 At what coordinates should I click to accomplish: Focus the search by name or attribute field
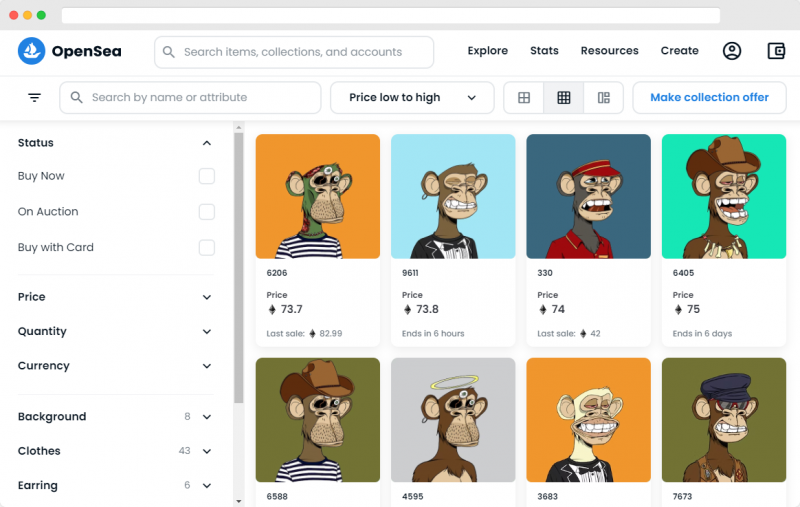pyautogui.click(x=190, y=97)
